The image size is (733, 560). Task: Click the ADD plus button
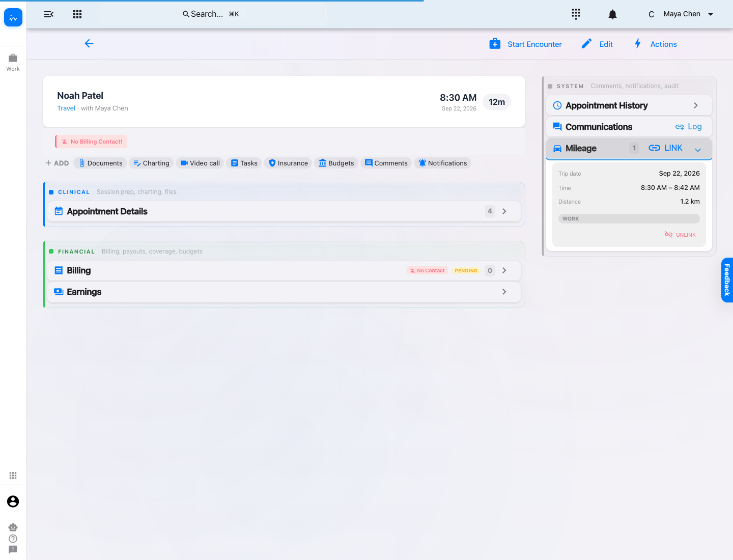click(57, 163)
